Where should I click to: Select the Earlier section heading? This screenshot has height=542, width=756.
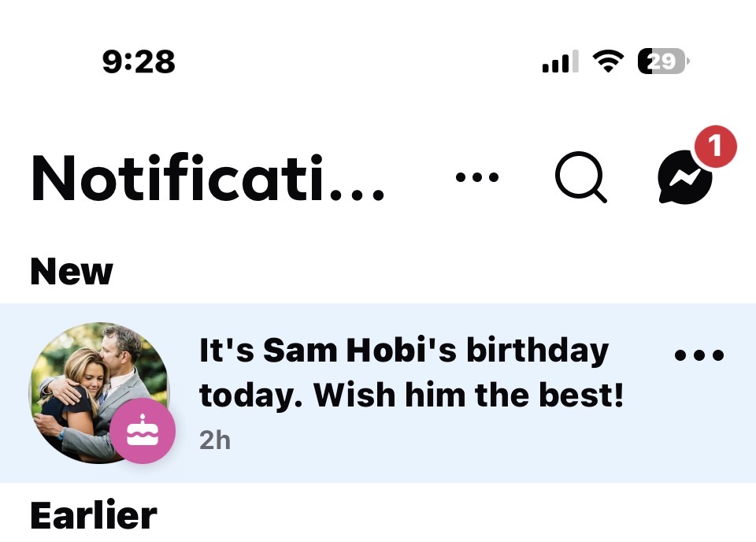click(x=93, y=516)
